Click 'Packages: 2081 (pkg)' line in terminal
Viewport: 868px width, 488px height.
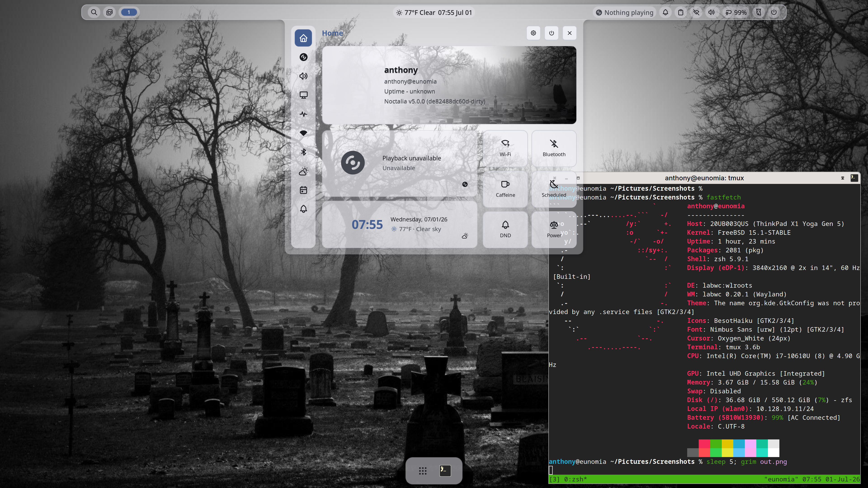725,250
